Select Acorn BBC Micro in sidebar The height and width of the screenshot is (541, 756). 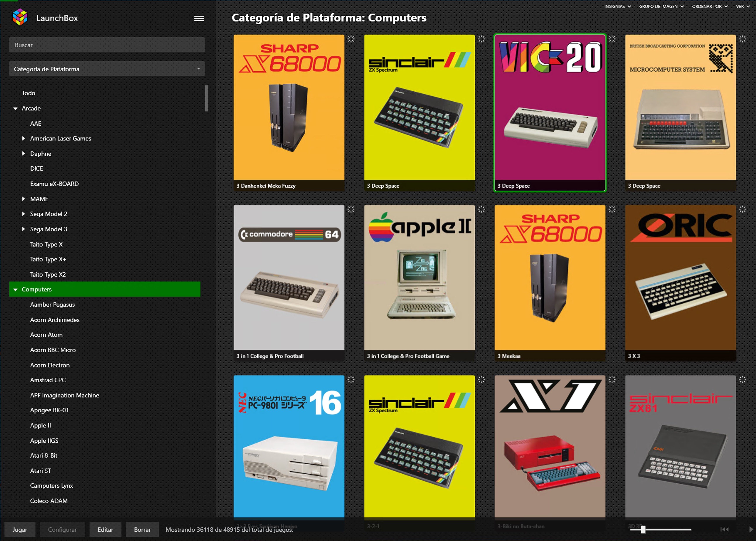tap(53, 350)
